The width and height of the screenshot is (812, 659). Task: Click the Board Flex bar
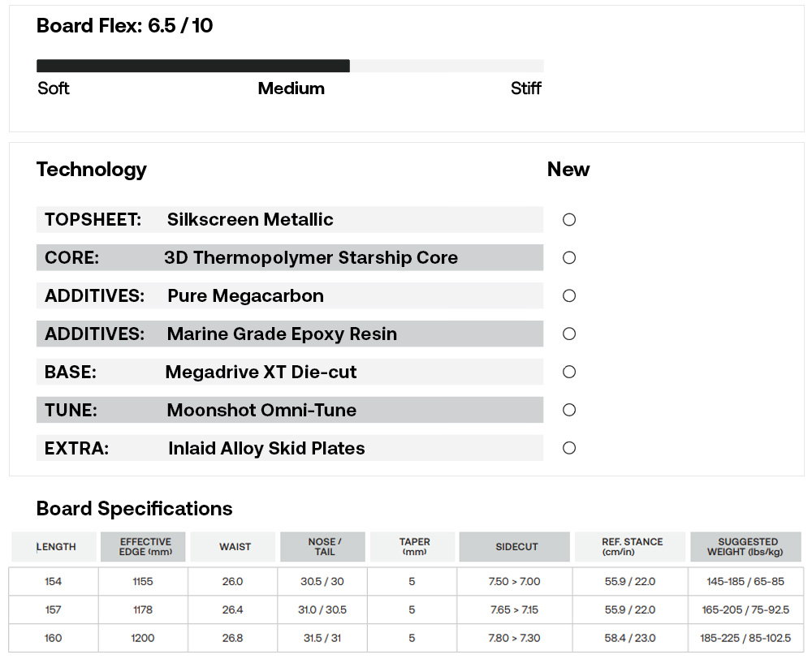(x=290, y=66)
